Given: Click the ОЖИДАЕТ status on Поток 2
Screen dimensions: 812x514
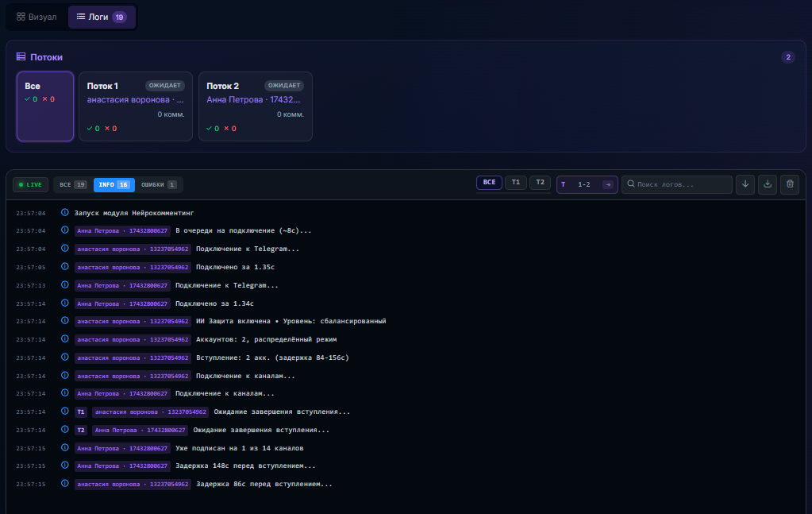Looking at the screenshot, I should [x=284, y=86].
